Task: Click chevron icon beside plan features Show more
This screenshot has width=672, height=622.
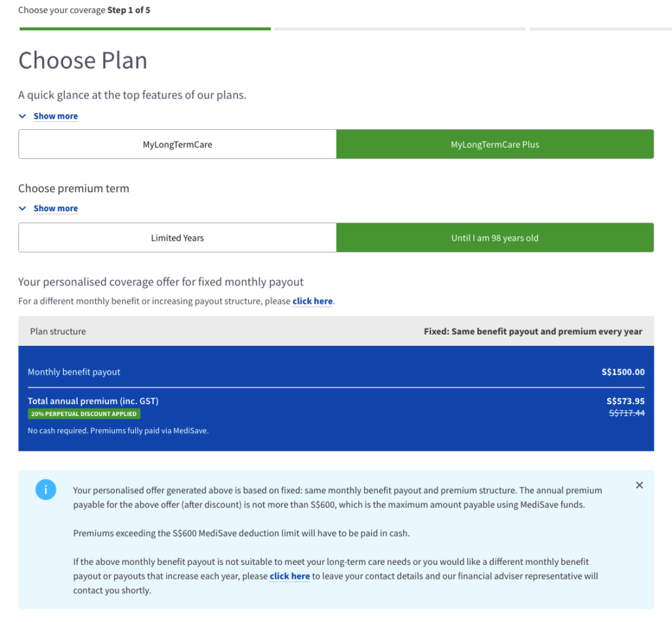Action: [x=22, y=116]
